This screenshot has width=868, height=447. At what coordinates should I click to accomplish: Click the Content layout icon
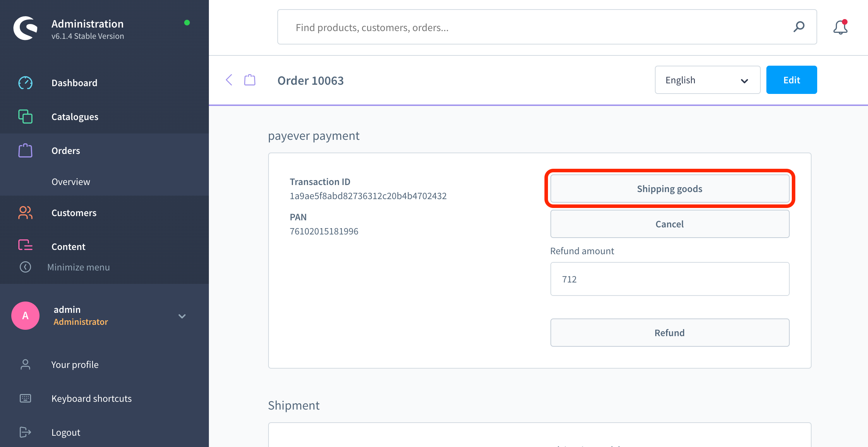point(25,245)
